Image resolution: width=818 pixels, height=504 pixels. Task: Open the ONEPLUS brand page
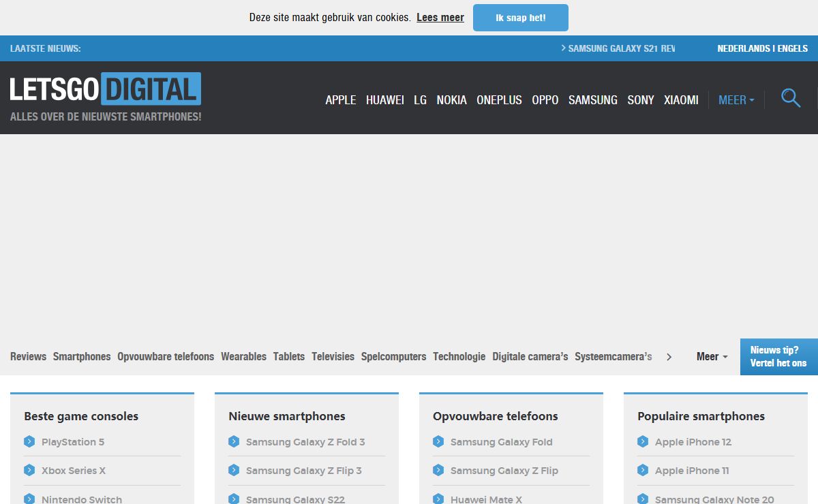pos(499,100)
